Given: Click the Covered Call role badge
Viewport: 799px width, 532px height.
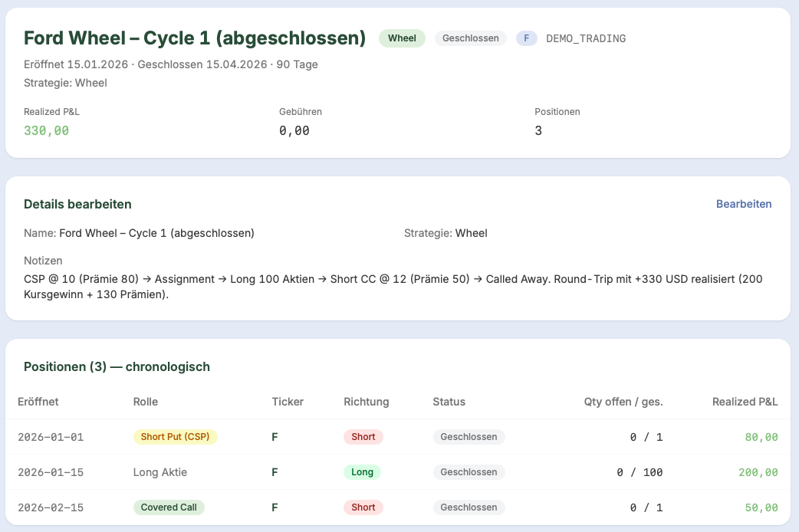Looking at the screenshot, I should point(169,507).
